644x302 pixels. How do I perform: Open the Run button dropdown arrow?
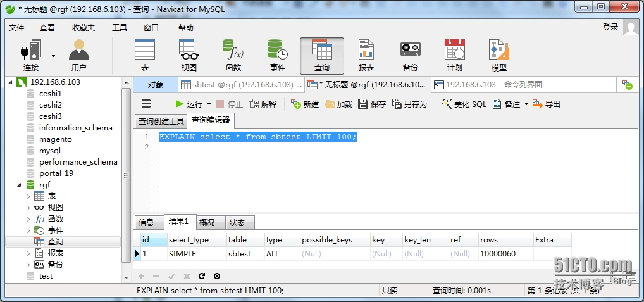point(209,104)
